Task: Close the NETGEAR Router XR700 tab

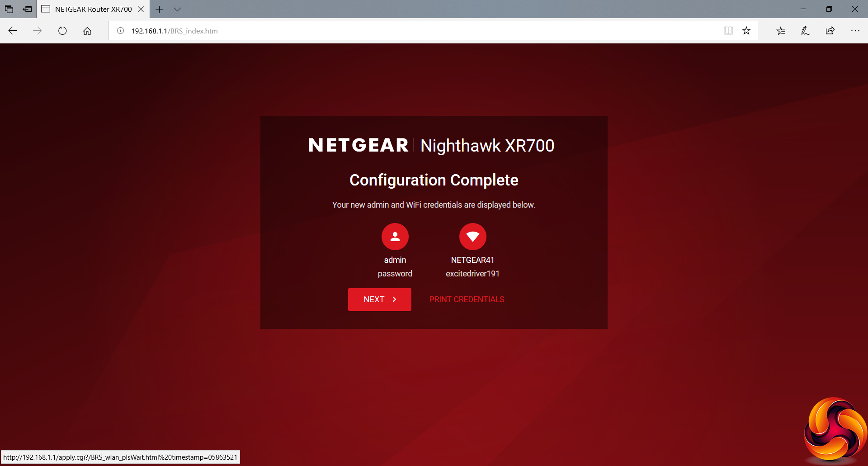Action: [x=141, y=9]
